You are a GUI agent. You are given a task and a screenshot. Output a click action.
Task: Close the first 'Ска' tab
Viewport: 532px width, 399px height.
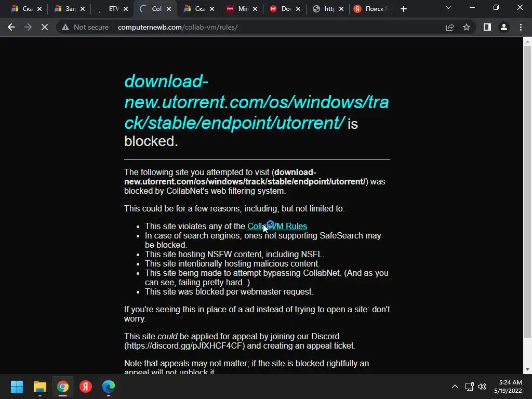[x=39, y=9]
